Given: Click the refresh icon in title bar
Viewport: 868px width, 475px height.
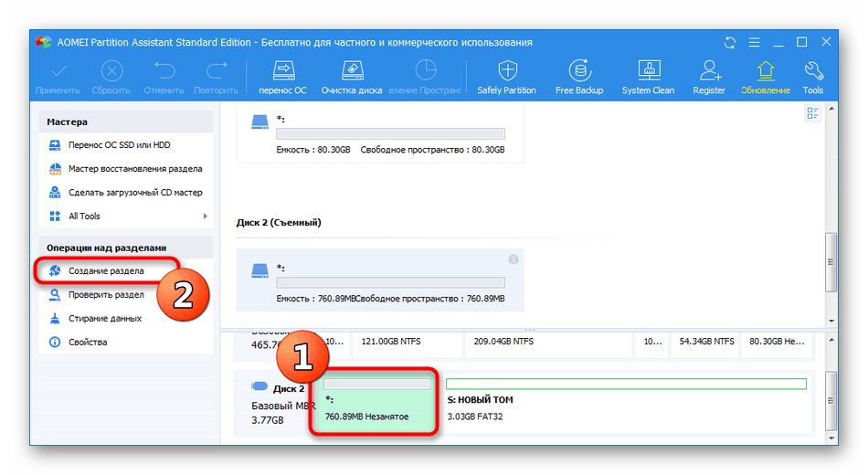Looking at the screenshot, I should click(730, 43).
